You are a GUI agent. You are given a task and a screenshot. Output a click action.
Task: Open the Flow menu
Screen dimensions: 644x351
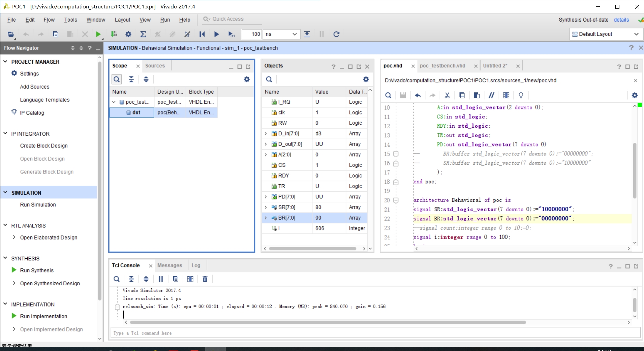(x=49, y=20)
